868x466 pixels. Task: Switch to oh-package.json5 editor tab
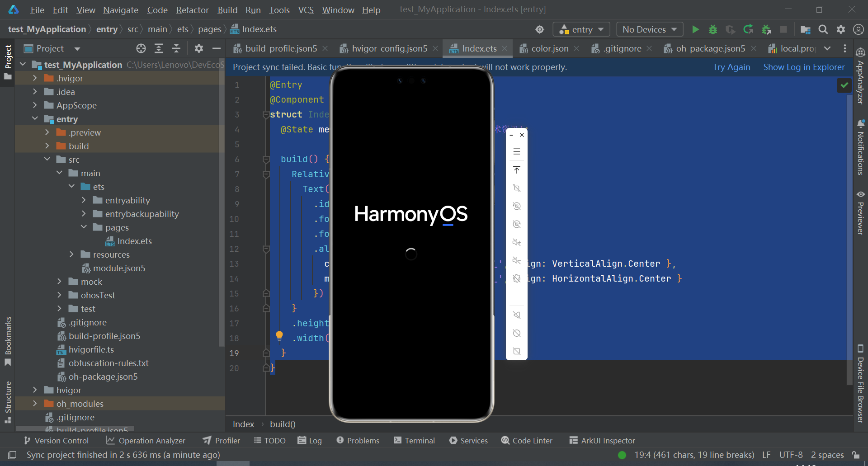pos(710,48)
